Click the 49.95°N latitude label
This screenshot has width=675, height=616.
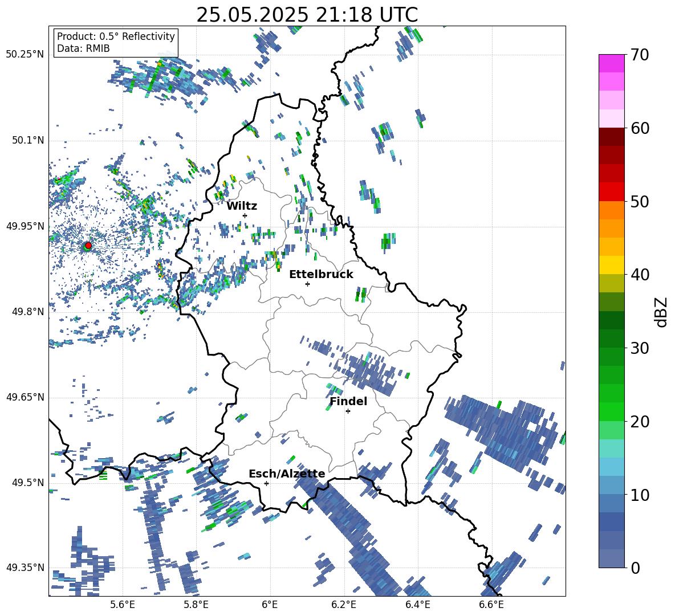25,226
